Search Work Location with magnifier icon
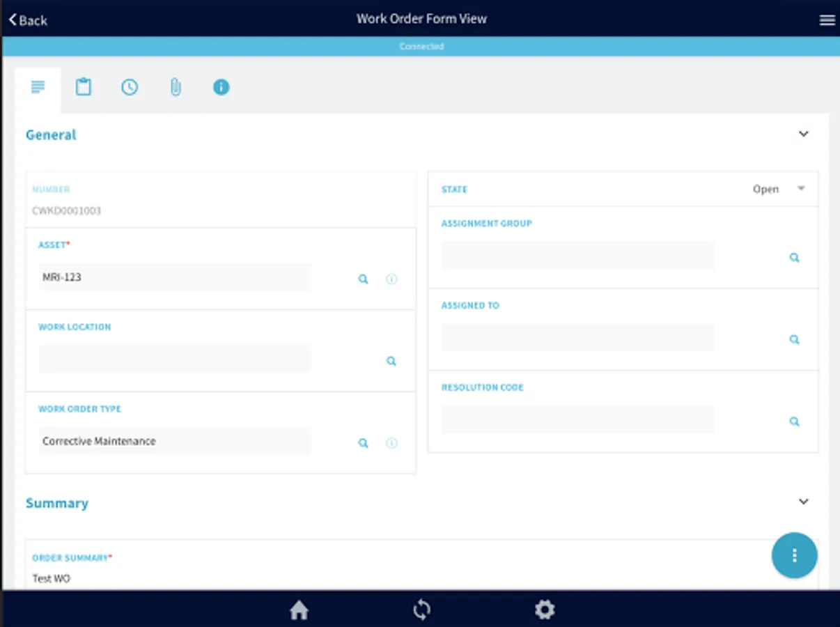This screenshot has width=840, height=627. (391, 361)
